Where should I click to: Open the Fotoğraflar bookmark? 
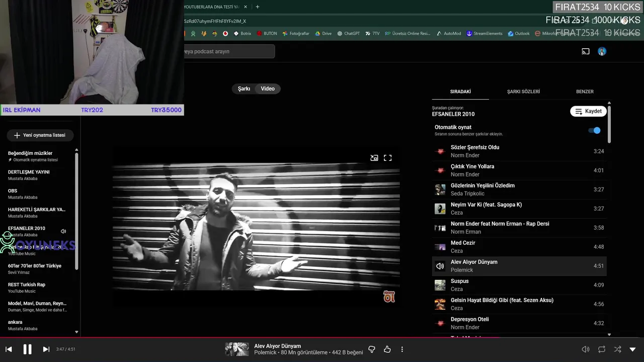[x=296, y=34]
